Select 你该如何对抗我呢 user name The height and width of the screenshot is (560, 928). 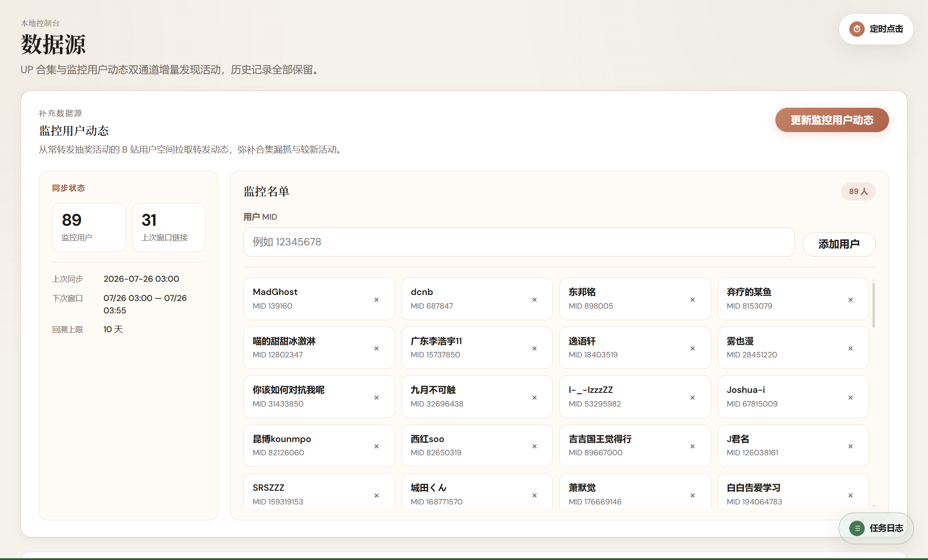289,390
